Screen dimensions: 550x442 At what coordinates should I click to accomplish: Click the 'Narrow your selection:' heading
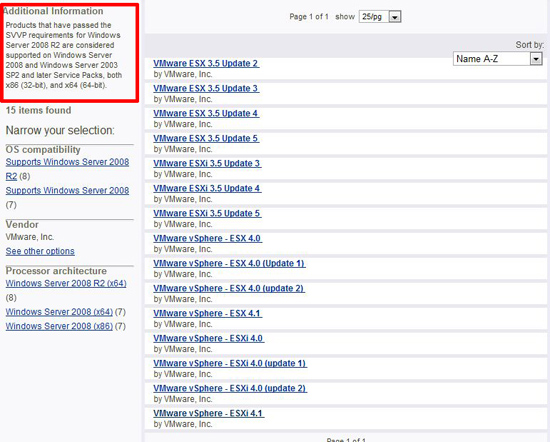coord(60,130)
